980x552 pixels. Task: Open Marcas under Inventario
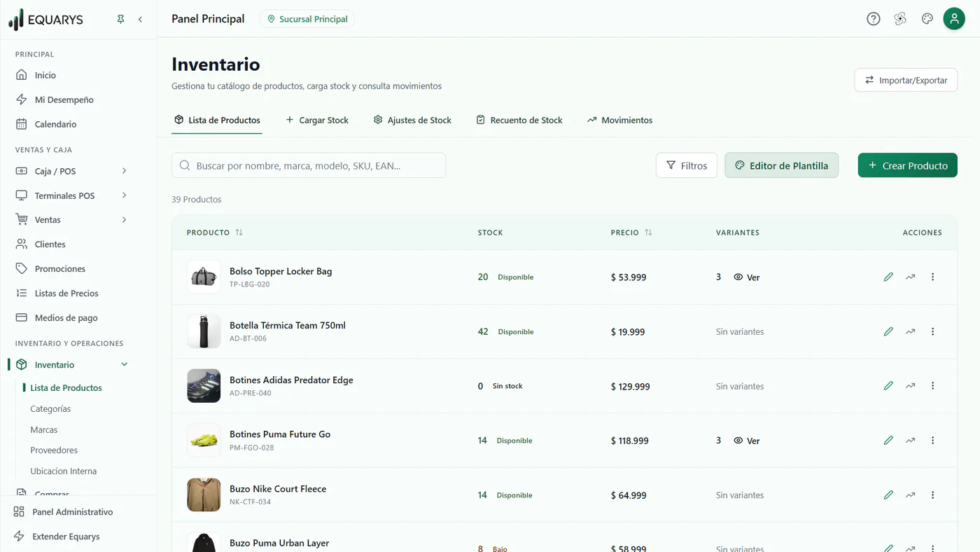point(44,429)
